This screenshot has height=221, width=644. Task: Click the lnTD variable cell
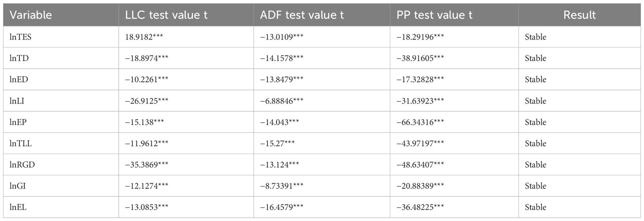pos(18,59)
